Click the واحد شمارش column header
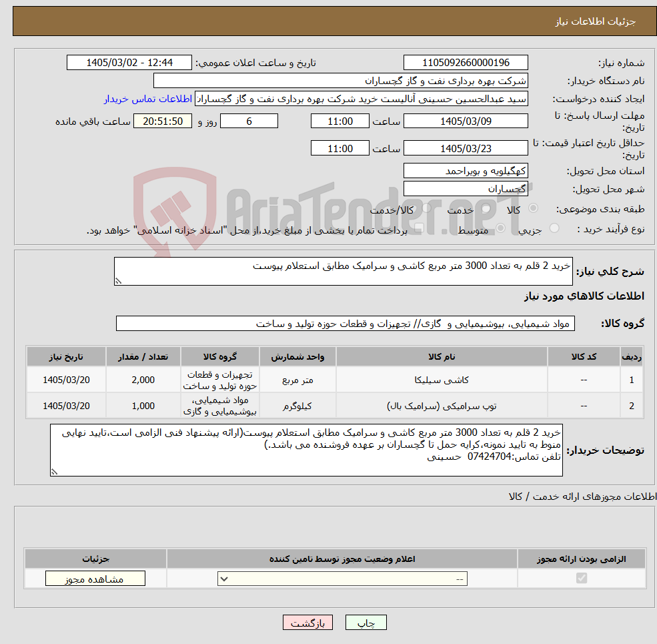 tap(297, 357)
